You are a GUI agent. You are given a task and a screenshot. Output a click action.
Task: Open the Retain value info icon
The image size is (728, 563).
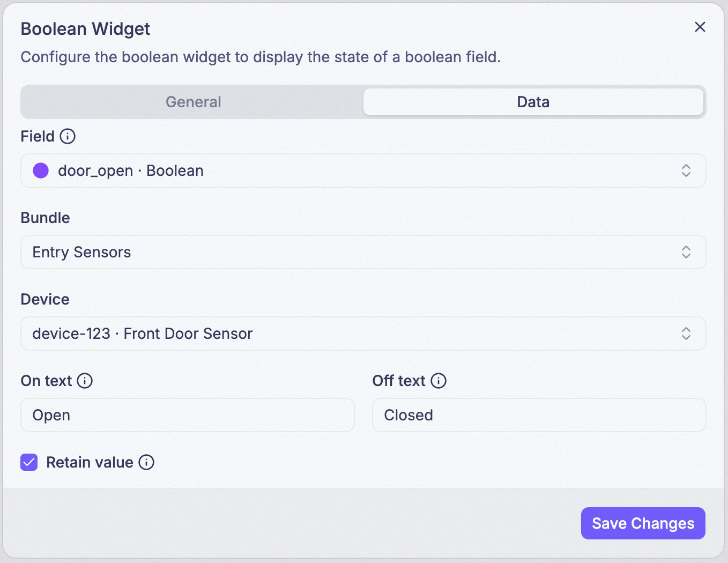click(x=146, y=462)
